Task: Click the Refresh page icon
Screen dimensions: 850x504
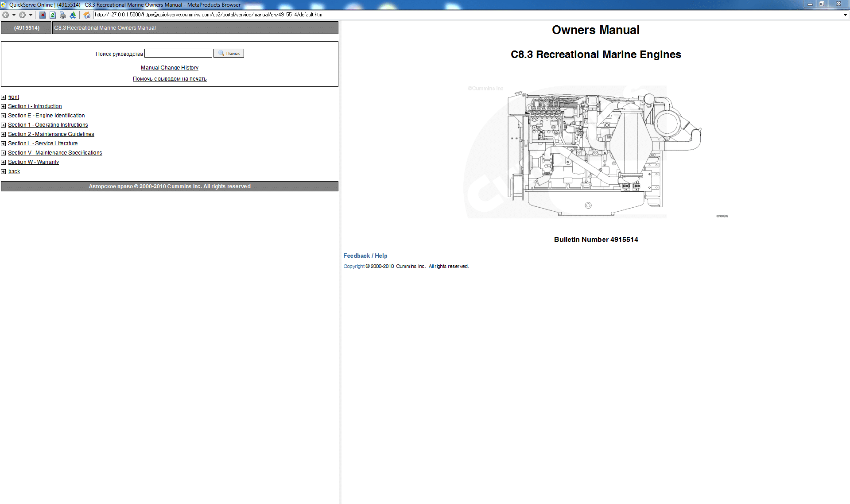Action: pyautogui.click(x=52, y=15)
